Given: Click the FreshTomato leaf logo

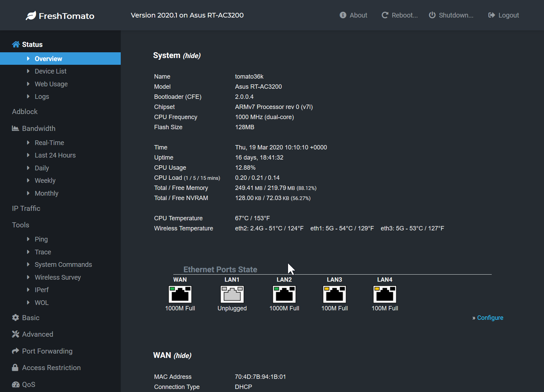Looking at the screenshot, I should tap(31, 15).
